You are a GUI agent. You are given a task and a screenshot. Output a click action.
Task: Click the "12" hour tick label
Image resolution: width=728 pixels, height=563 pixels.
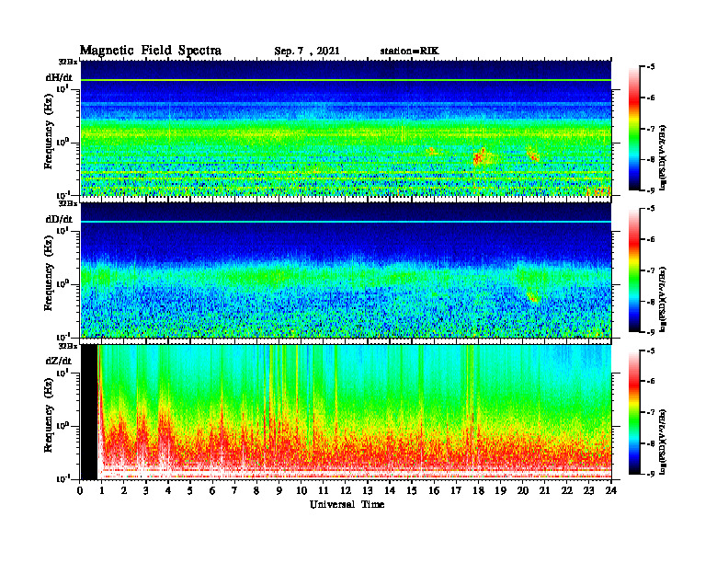[x=346, y=490]
